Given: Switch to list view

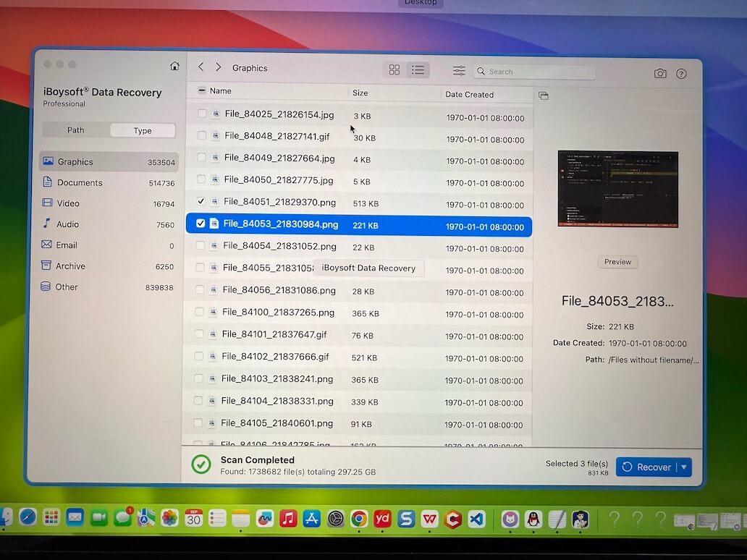Looking at the screenshot, I should pos(418,70).
